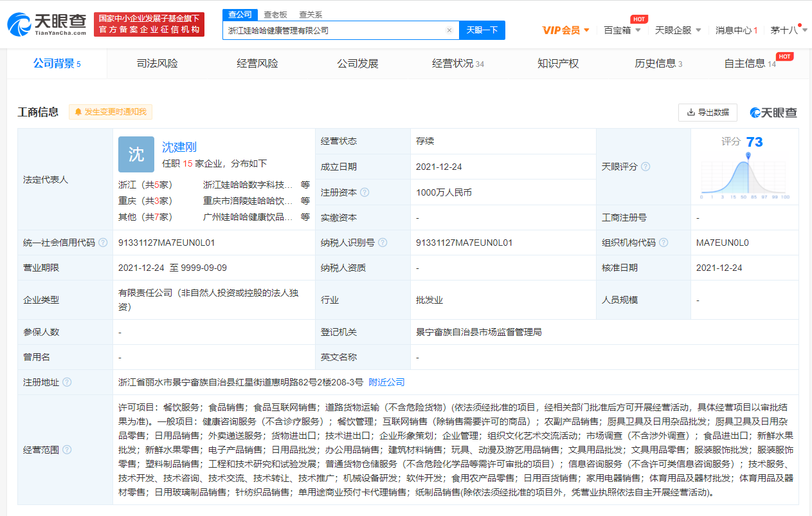Click the help icon next to 注册地址

click(x=67, y=382)
